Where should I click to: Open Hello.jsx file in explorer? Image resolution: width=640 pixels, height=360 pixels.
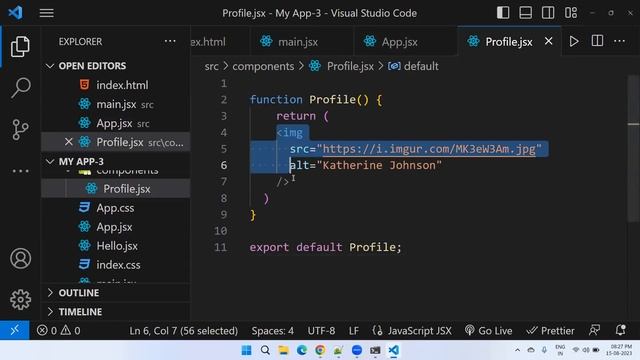[116, 246]
